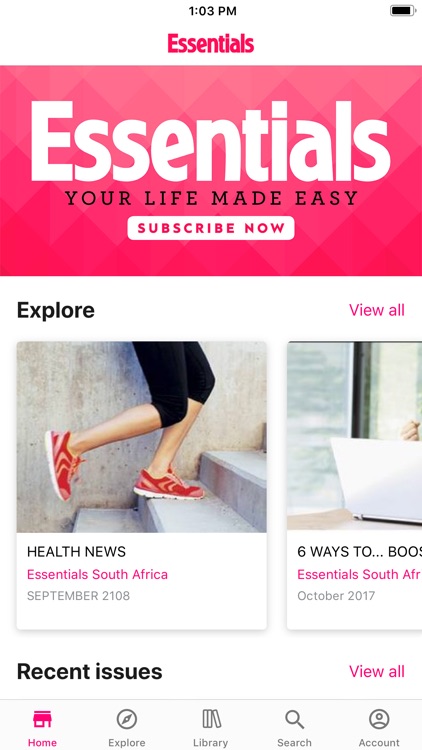
Task: Select the Library tab label
Action: tap(211, 742)
